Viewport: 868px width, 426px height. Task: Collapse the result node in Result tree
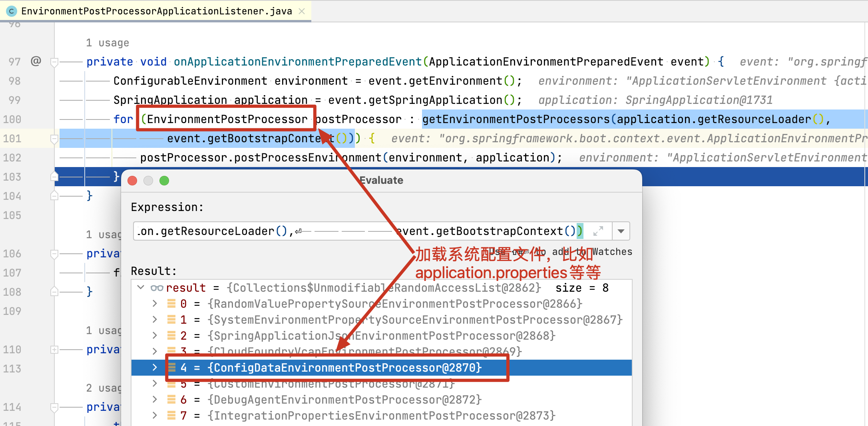point(141,287)
